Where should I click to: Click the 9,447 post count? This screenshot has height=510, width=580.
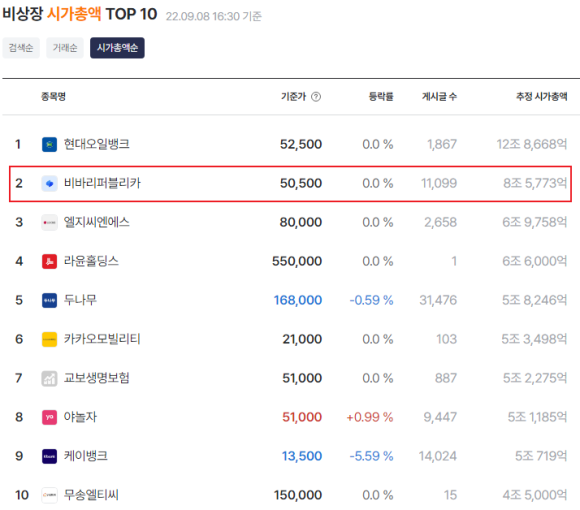440,418
